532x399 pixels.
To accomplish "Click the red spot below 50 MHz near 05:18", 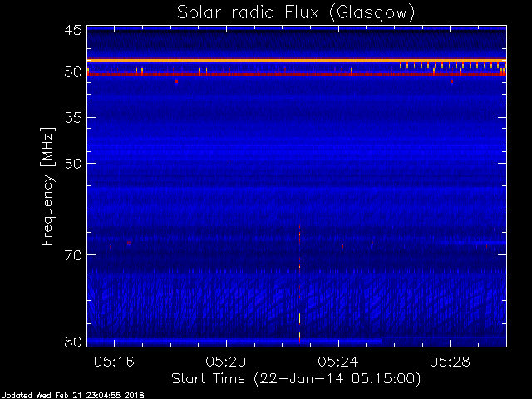I will (176, 81).
